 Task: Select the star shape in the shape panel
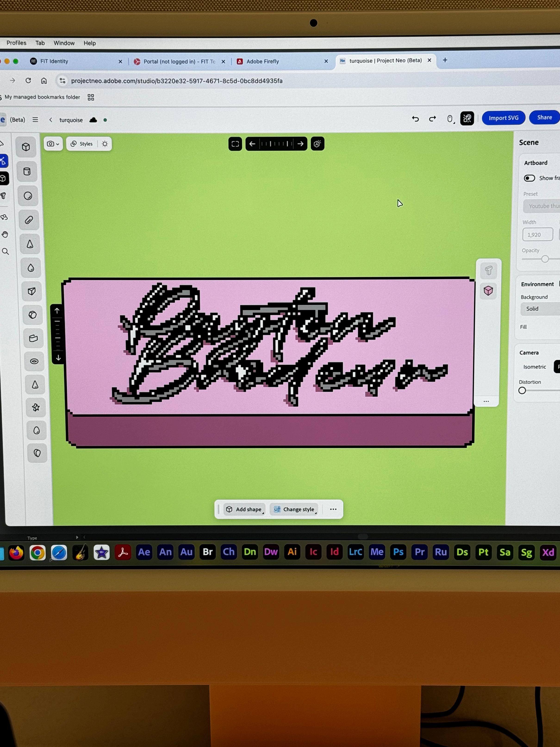click(x=36, y=408)
